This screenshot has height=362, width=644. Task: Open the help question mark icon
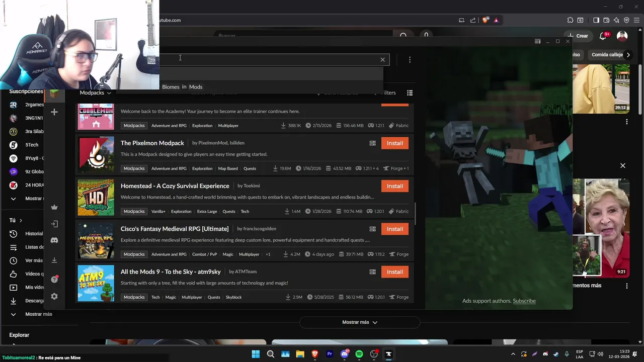54,279
